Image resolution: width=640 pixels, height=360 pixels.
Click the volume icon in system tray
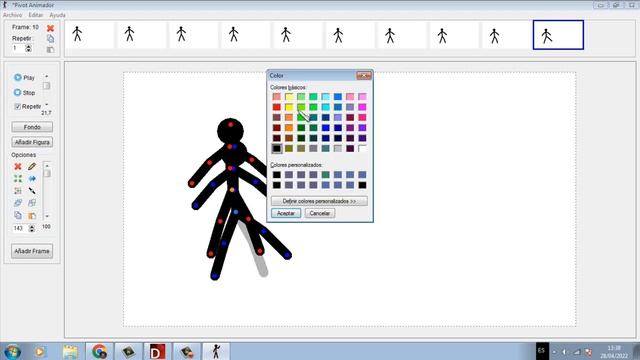(565, 352)
